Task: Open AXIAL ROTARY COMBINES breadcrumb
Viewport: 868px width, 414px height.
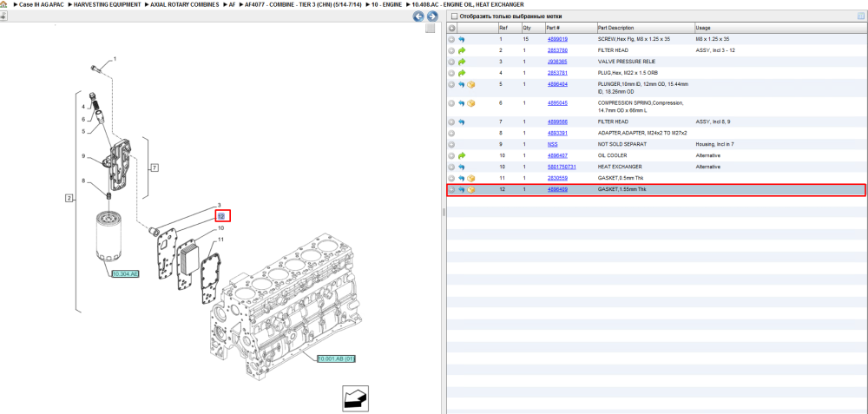Action: point(185,4)
